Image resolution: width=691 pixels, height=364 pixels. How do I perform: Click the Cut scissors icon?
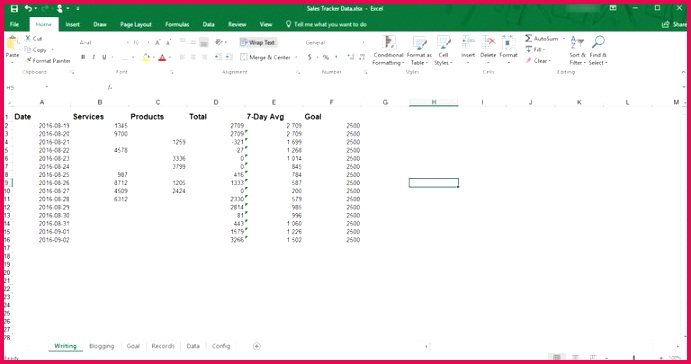point(28,38)
